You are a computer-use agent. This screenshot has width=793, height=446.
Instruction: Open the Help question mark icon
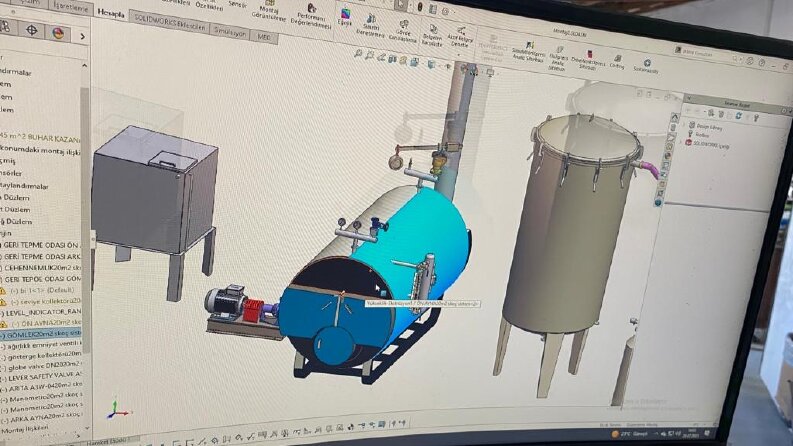click(762, 63)
